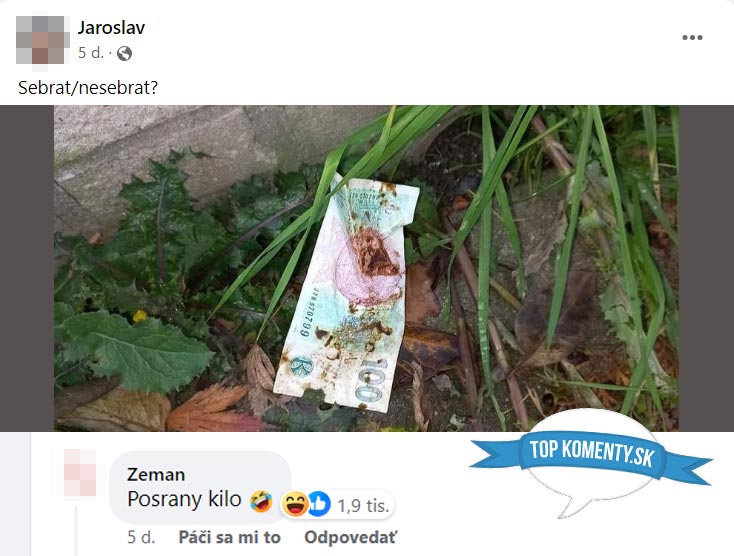View the 1,9 tis. reactions count

click(x=363, y=505)
